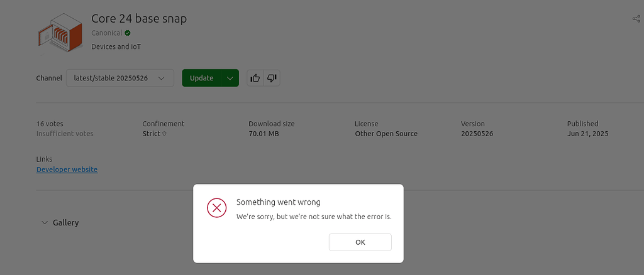Expand the Update button arrow menu
Image resolution: width=644 pixels, height=275 pixels.
tap(230, 78)
